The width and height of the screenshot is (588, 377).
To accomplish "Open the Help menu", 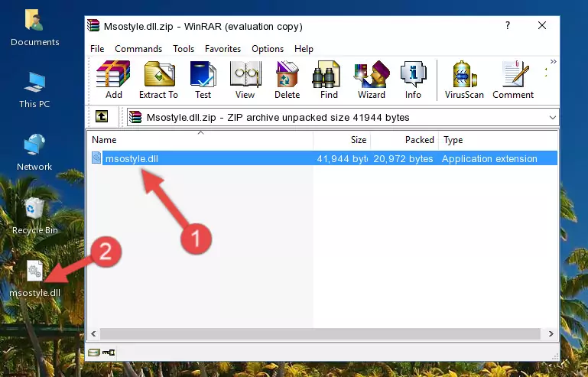I will pyautogui.click(x=304, y=49).
